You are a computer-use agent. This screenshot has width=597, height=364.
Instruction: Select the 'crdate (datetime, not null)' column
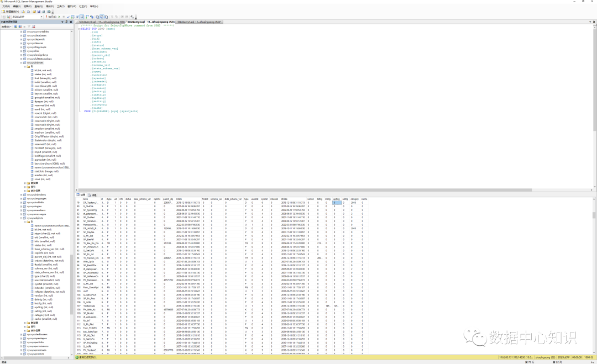[50, 261]
